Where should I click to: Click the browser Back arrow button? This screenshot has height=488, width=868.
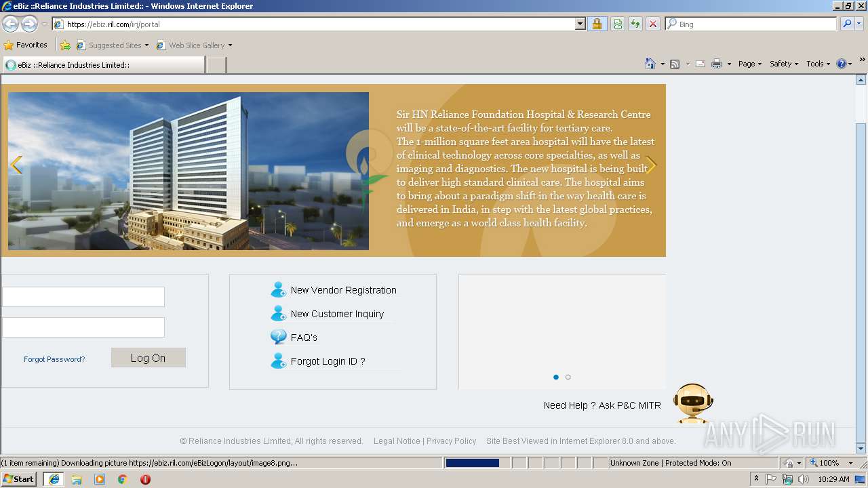(10, 24)
